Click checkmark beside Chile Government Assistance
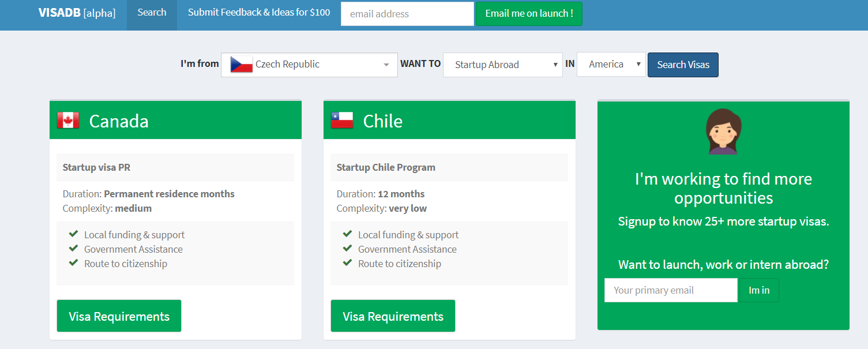 coord(347,249)
